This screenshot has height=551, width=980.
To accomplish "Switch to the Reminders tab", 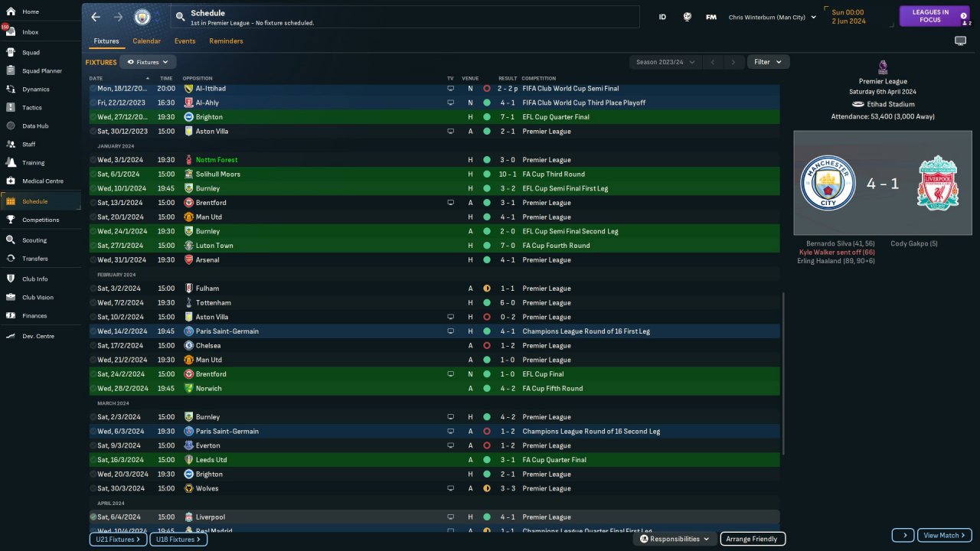I will tap(226, 41).
